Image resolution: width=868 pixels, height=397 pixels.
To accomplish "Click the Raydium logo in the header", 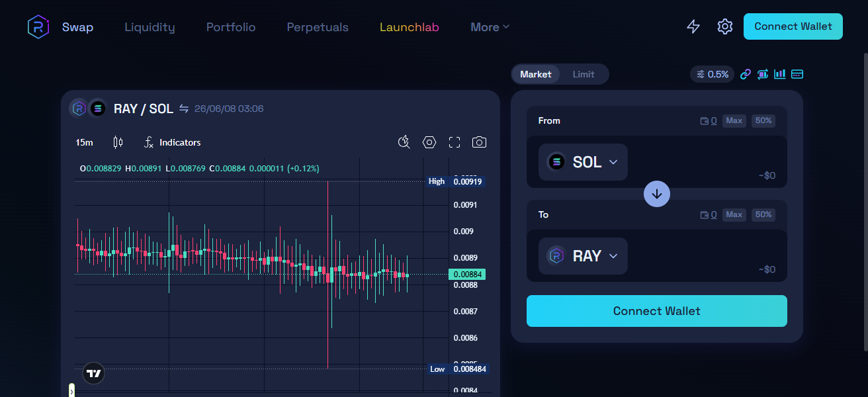I will pyautogui.click(x=38, y=26).
